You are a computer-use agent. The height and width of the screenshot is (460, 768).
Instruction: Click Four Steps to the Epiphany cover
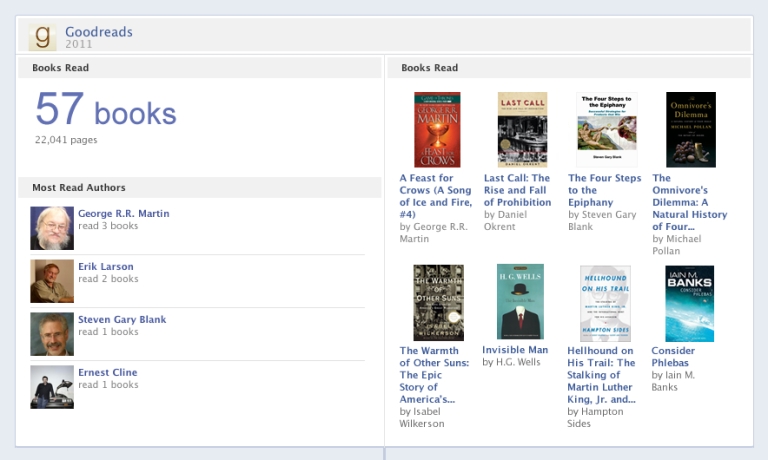(607, 130)
